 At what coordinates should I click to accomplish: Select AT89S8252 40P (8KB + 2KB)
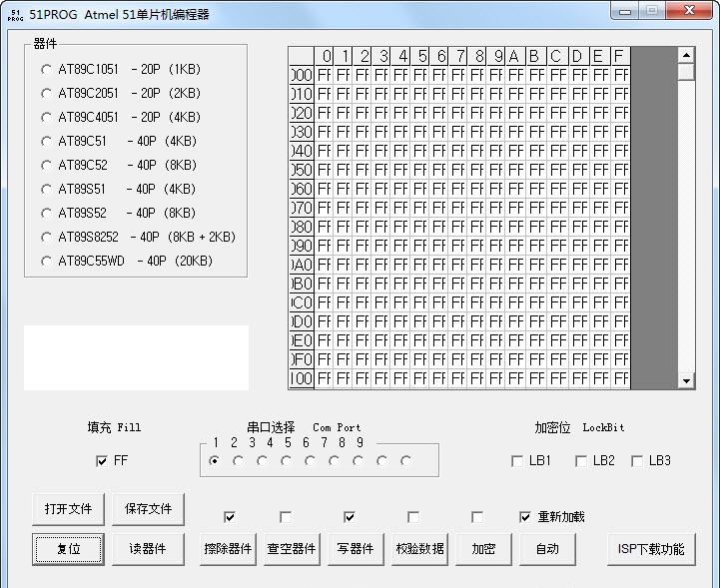[138, 238]
